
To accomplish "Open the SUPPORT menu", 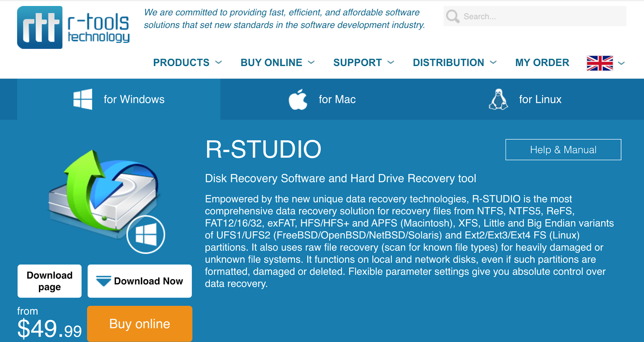I will coord(357,62).
